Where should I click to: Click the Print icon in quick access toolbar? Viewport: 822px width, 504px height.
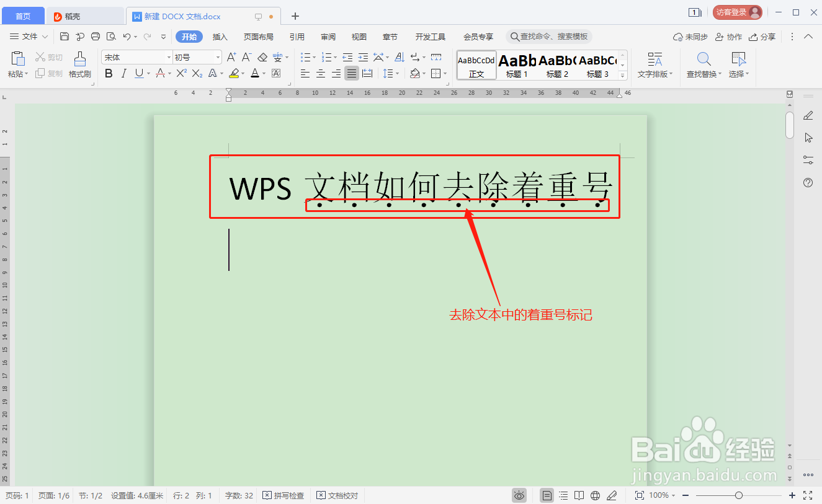pos(96,37)
